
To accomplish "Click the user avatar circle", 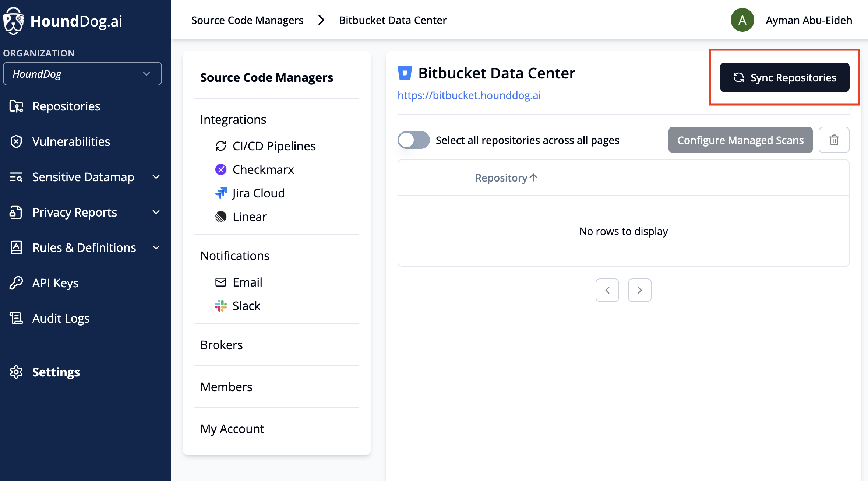I will click(x=742, y=20).
